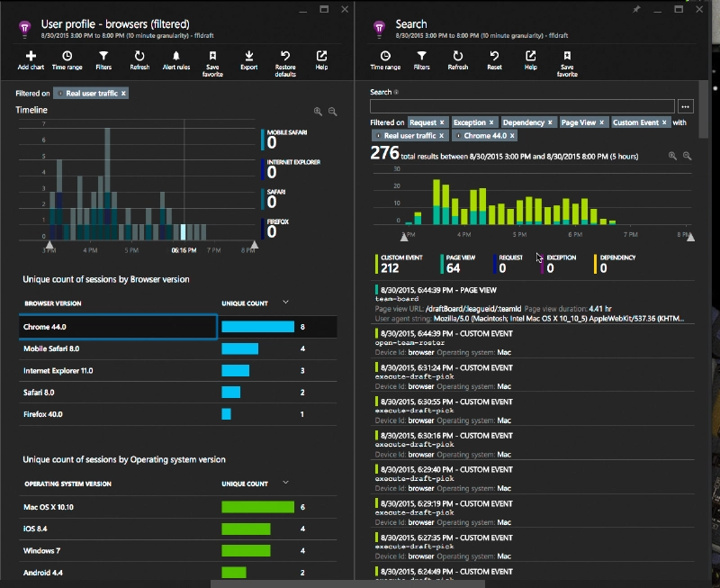Open the 6:29:40 PM Custom Event result

coord(532,479)
